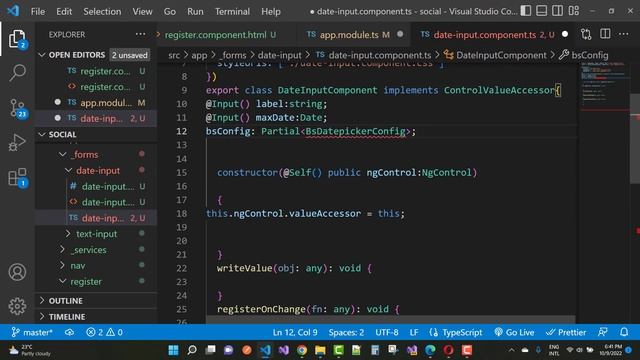Open the Search view in activity bar
Image resolution: width=640 pixels, height=360 pixels.
tap(17, 73)
